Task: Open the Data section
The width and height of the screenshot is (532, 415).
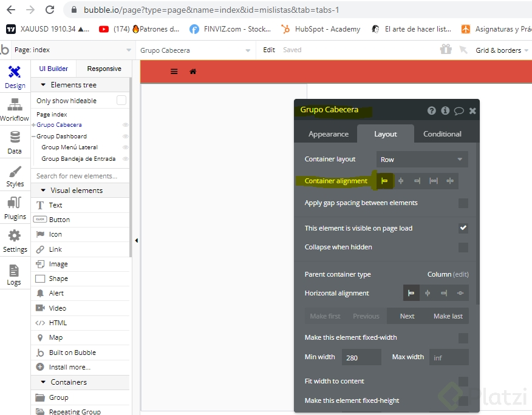Action: pyautogui.click(x=15, y=143)
